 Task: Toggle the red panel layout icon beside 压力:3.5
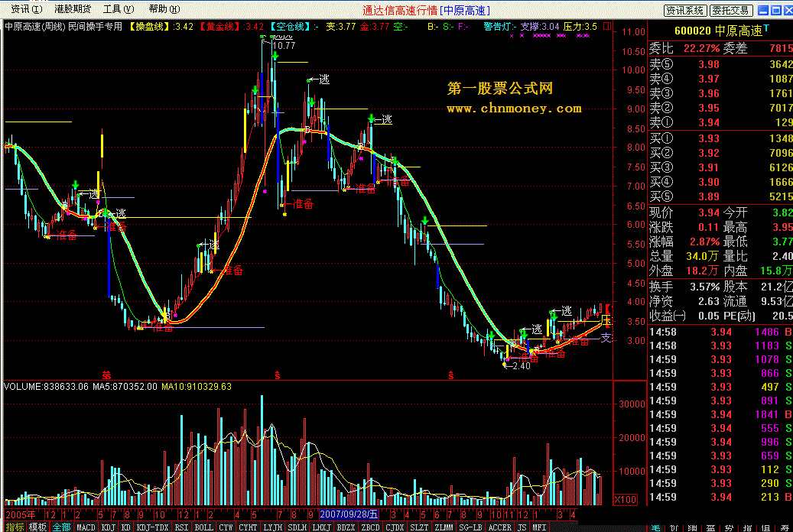pos(607,26)
